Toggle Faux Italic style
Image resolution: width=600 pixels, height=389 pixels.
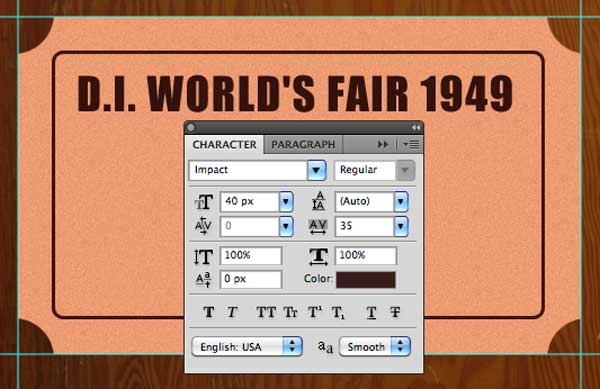click(232, 312)
